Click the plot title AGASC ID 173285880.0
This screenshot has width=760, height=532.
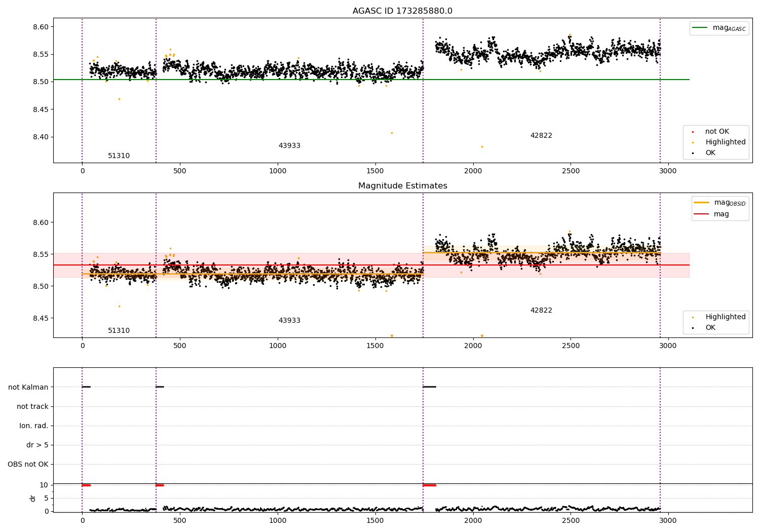click(402, 11)
